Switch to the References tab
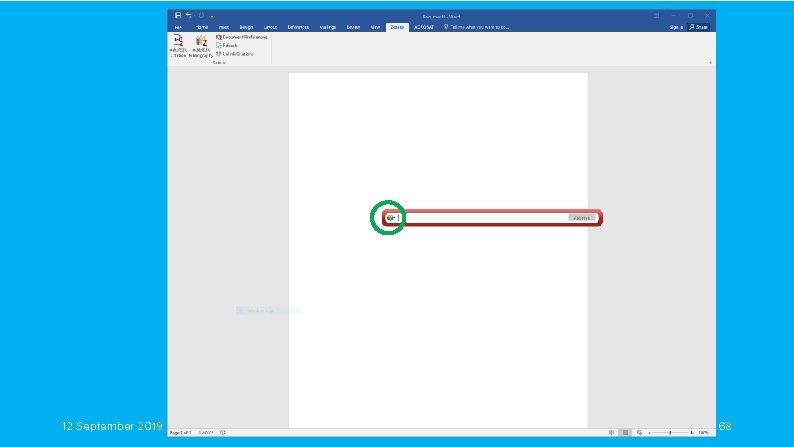The image size is (794, 447). coord(298,27)
